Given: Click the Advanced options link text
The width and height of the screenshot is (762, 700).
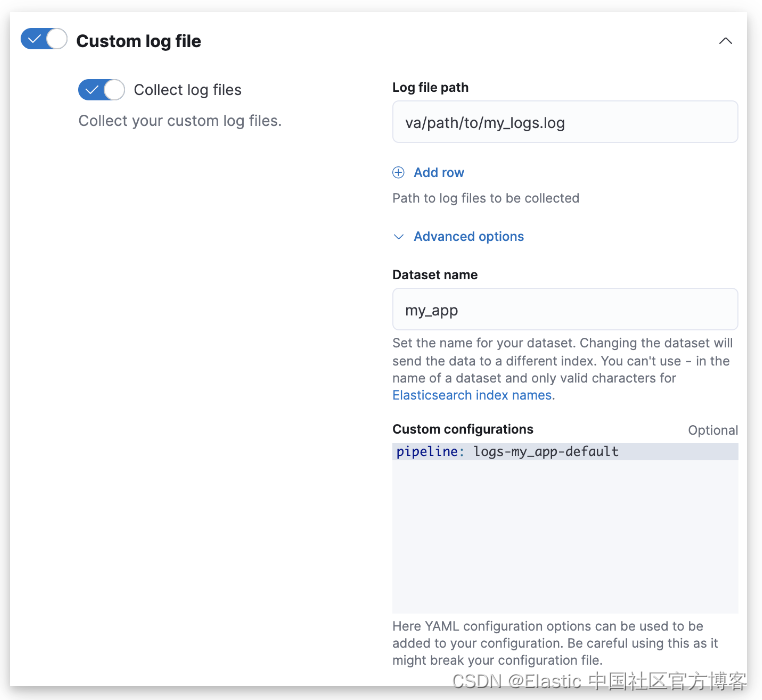Looking at the screenshot, I should [468, 237].
